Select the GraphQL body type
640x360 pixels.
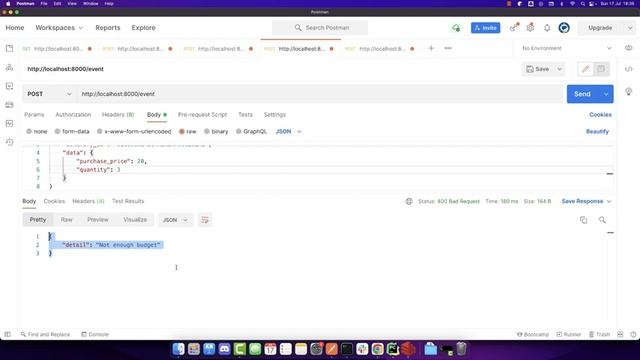(x=251, y=131)
